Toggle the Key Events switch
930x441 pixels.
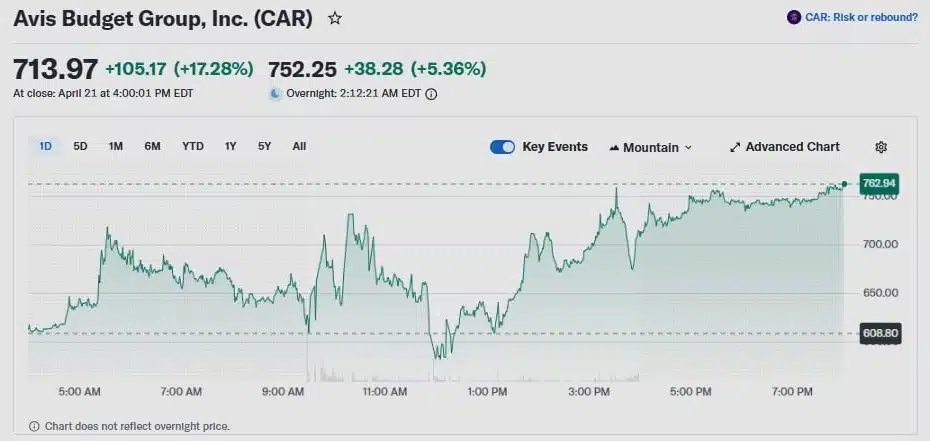click(502, 147)
